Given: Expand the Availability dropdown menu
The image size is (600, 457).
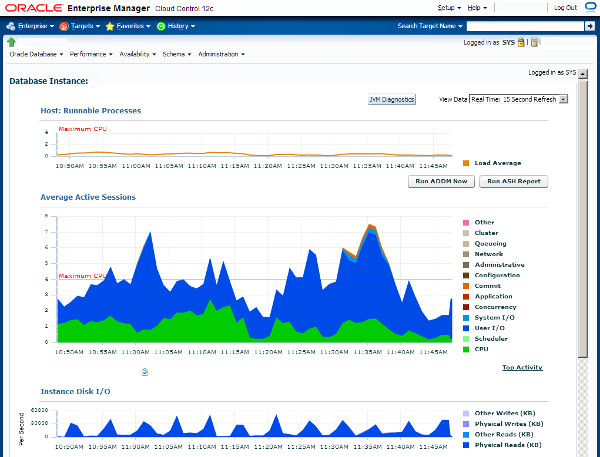Looking at the screenshot, I should (x=138, y=54).
